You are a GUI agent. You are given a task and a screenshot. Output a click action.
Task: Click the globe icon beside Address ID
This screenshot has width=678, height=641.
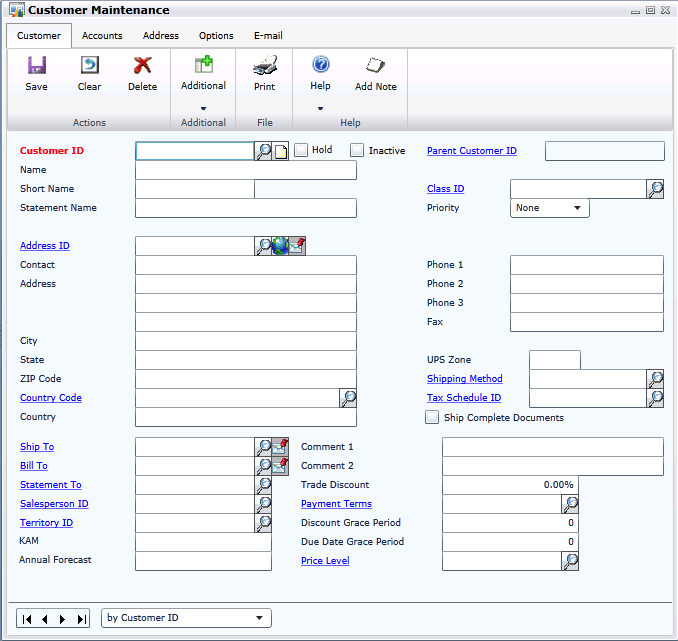[280, 246]
